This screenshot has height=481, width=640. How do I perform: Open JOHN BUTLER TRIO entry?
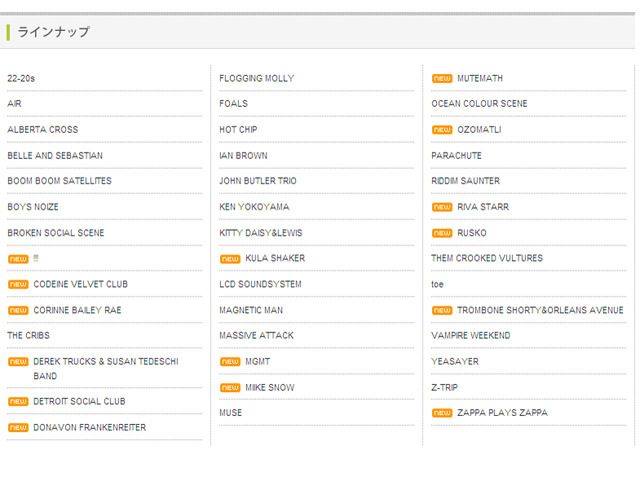point(258,181)
